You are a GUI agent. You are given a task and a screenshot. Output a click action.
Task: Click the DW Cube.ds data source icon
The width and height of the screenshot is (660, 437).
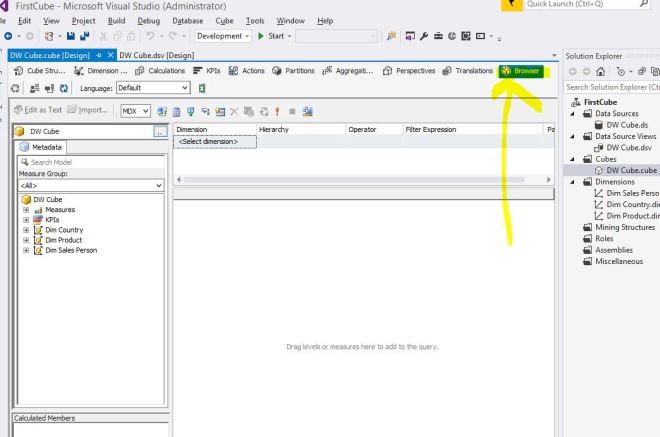coord(598,125)
